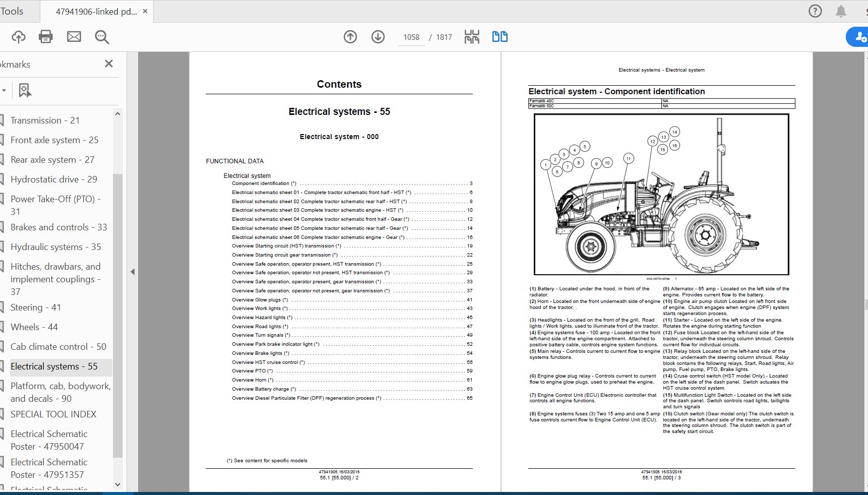Send file by email using envelope icon
Viewport: 868px width, 495px height.
pos(74,37)
